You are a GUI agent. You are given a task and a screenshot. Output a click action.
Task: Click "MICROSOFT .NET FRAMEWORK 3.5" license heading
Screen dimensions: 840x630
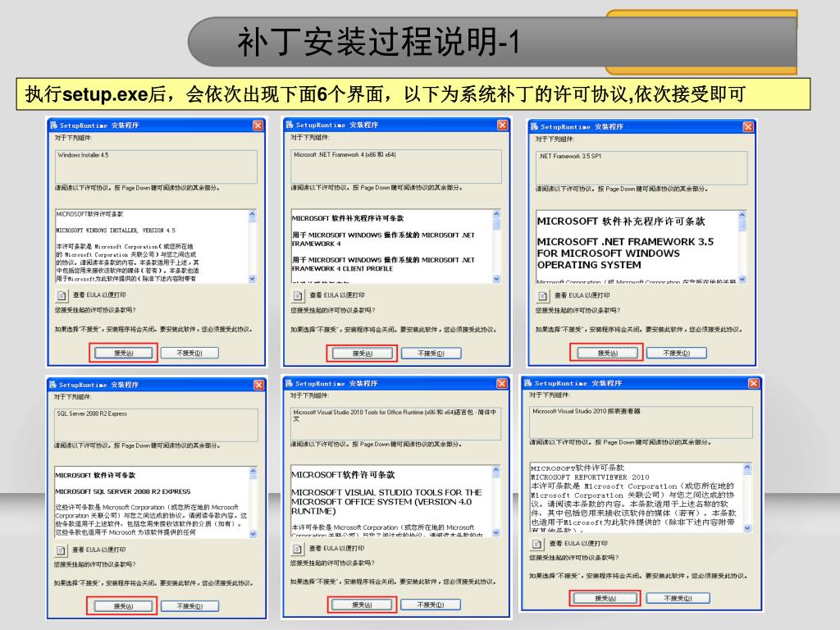[x=625, y=242]
